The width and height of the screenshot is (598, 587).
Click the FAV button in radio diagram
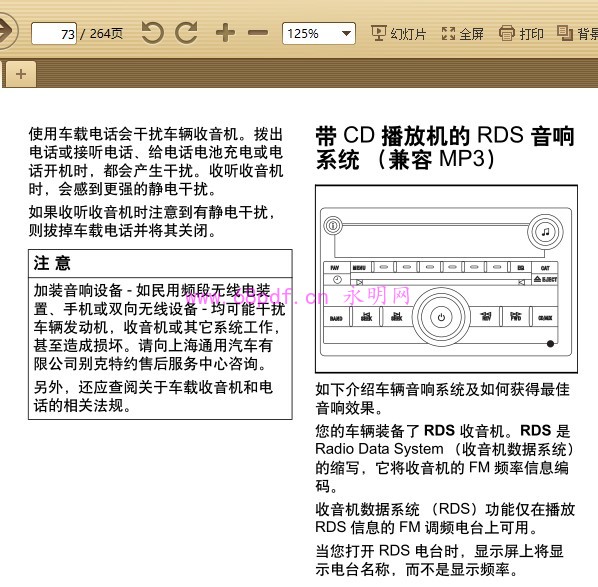click(335, 268)
